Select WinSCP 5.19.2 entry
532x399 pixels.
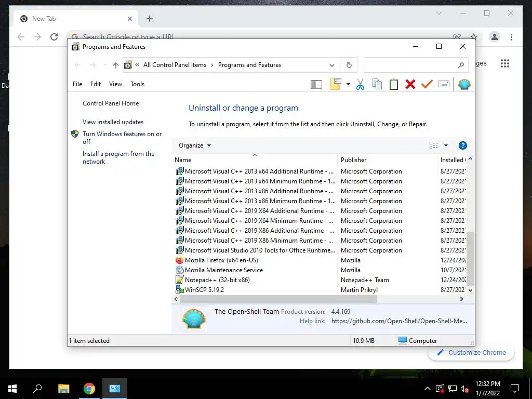[320, 290]
